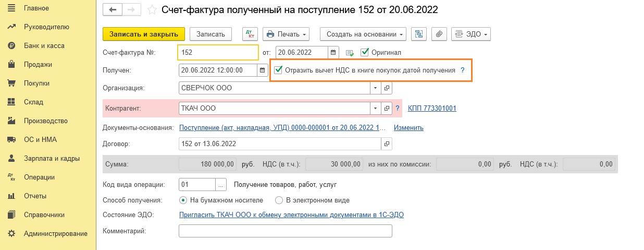Toggle the Оригинал checkbox

[x=365, y=52]
